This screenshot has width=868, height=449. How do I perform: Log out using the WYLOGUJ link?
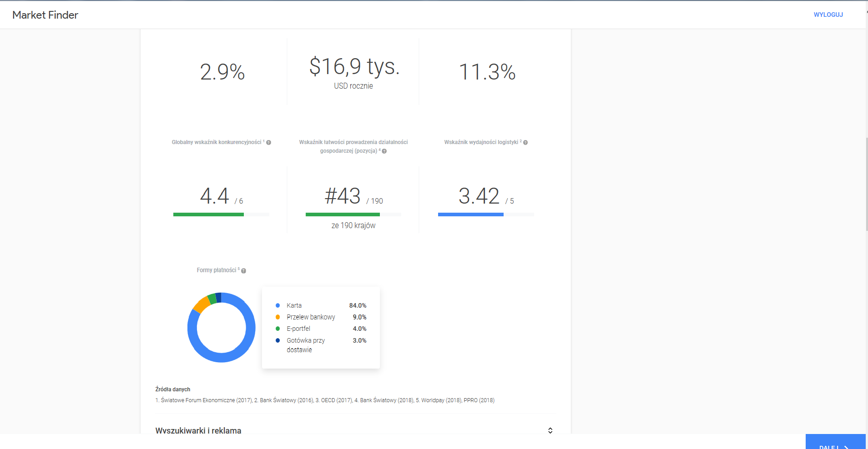click(x=828, y=15)
